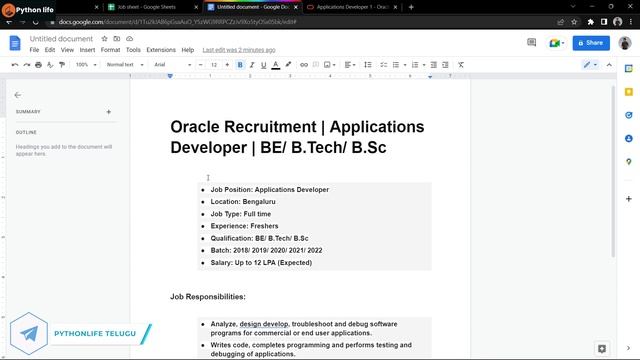640x360 pixels.
Task: Open the Insert menu
Action: click(x=87, y=50)
